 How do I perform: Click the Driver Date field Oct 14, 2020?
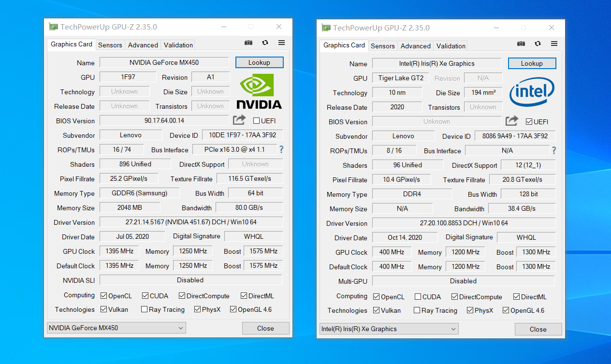405,237
